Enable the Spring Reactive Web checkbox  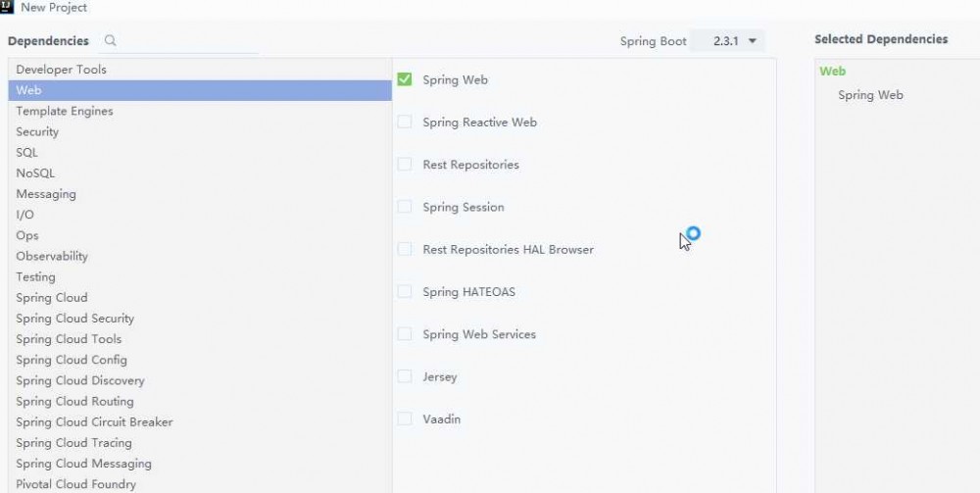tap(405, 122)
